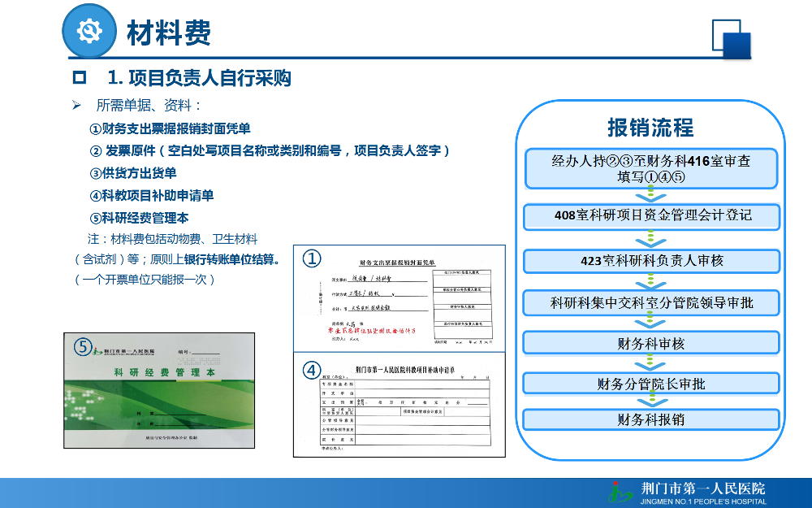
Task: Select the 423室科研科负责人审核 step
Action: pos(651,261)
